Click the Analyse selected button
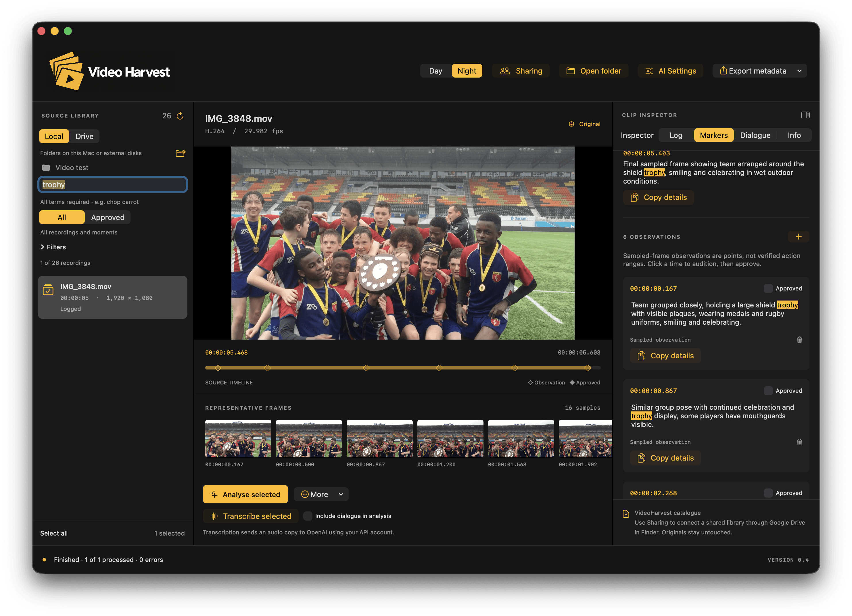The width and height of the screenshot is (852, 616). tap(245, 494)
